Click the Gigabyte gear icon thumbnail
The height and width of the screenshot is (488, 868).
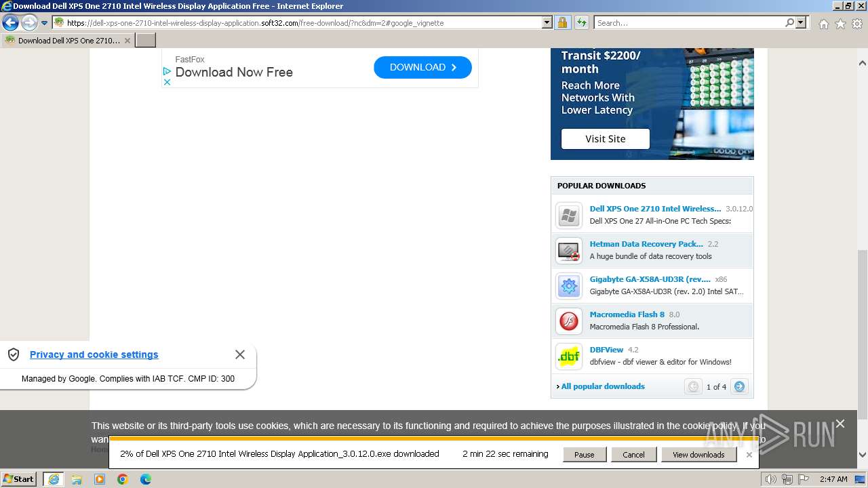(569, 287)
